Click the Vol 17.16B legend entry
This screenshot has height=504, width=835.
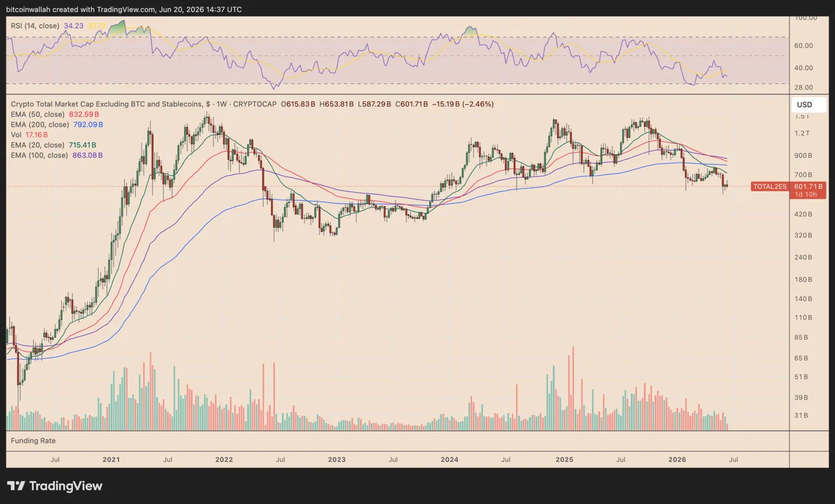coord(29,135)
